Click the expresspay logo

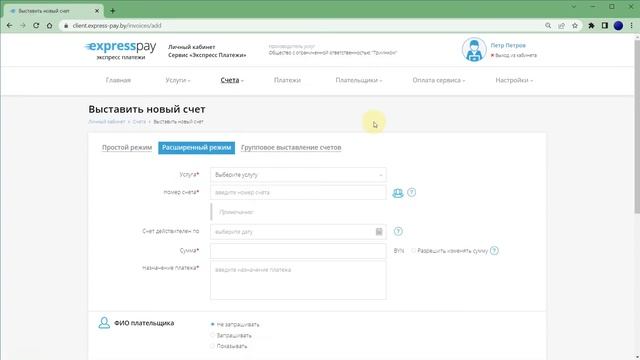click(120, 50)
